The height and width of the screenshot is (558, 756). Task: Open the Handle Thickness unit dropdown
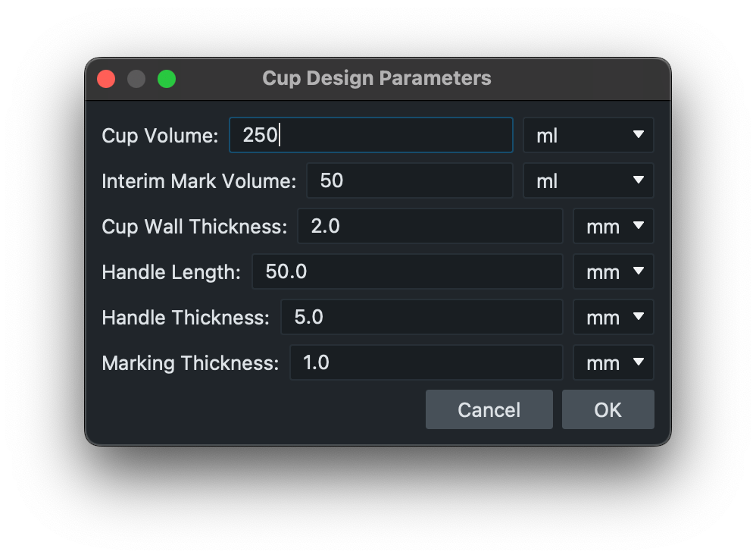tap(614, 317)
